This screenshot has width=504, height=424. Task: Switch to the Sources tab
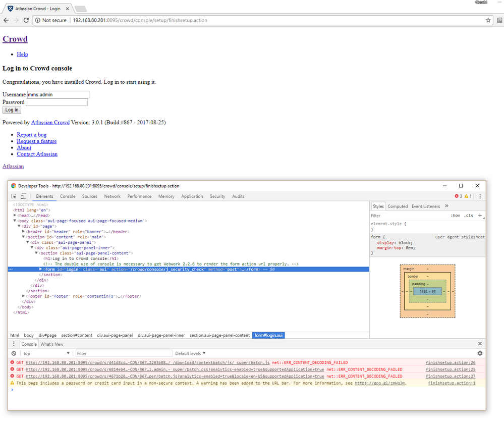tap(89, 196)
